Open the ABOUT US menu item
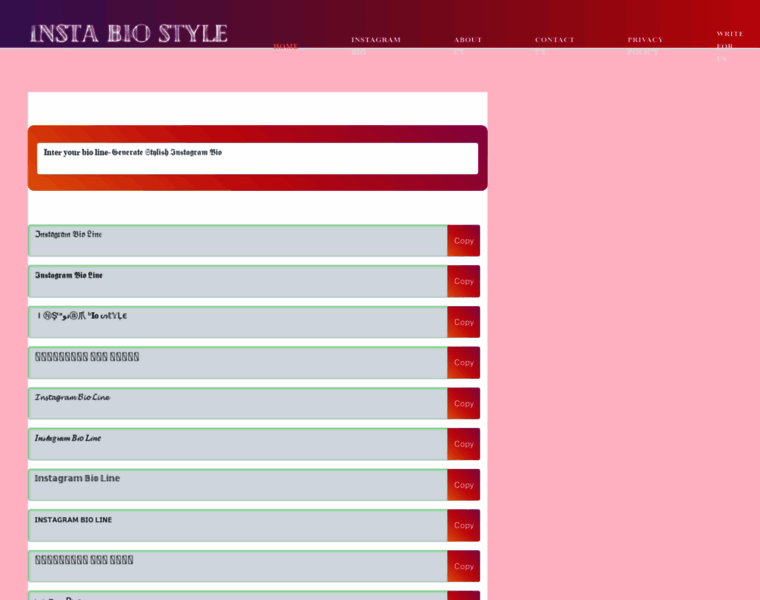The height and width of the screenshot is (600, 760). click(468, 46)
